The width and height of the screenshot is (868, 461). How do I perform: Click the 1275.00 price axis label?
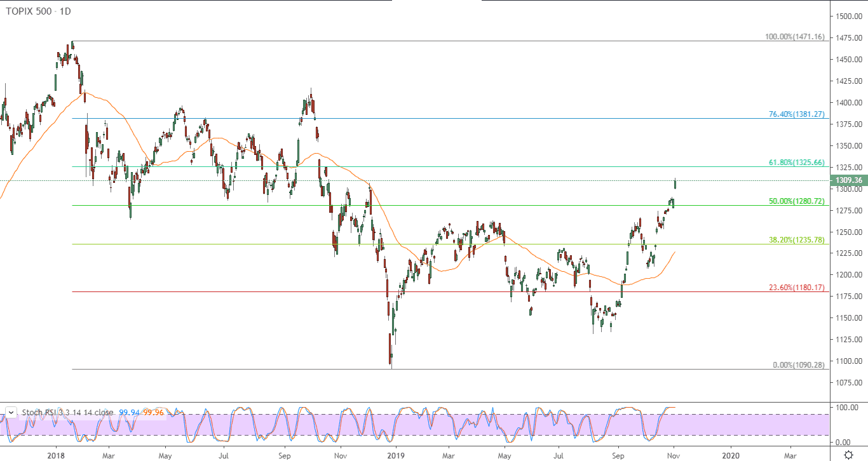click(x=850, y=210)
